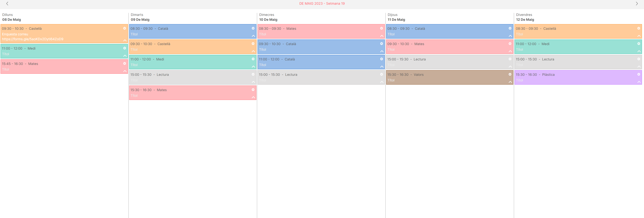Open settings gear on Thursday Mates card

[x=510, y=43]
